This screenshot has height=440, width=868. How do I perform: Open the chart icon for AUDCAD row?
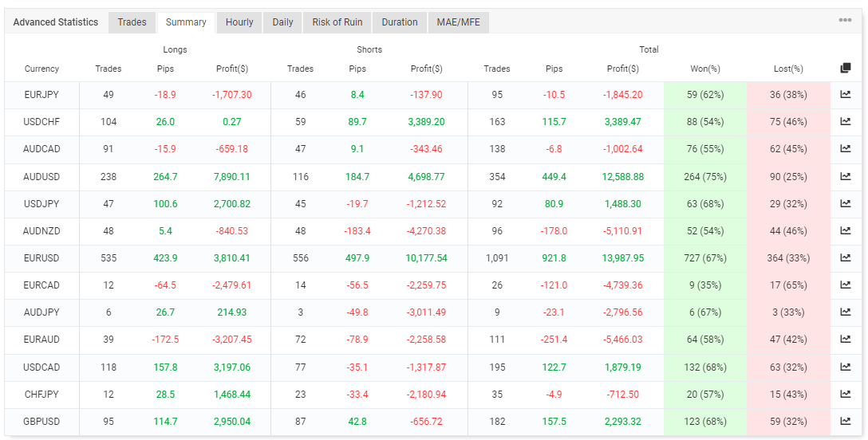tap(846, 149)
